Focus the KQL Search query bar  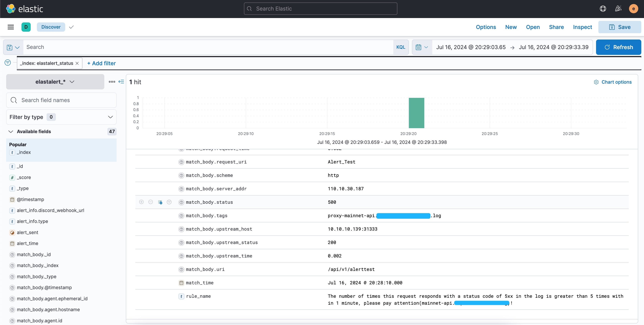tap(208, 47)
